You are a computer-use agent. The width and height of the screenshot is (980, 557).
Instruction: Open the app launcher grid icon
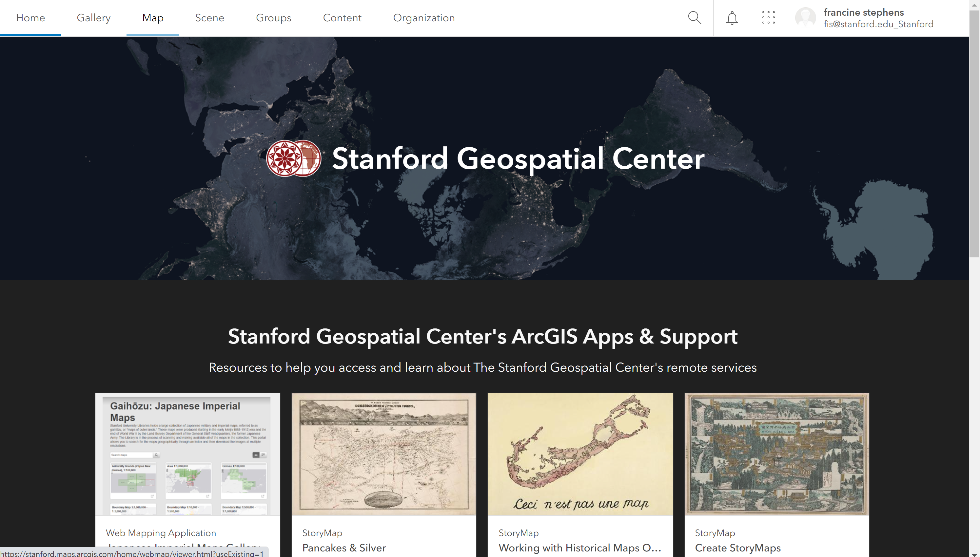coord(768,18)
